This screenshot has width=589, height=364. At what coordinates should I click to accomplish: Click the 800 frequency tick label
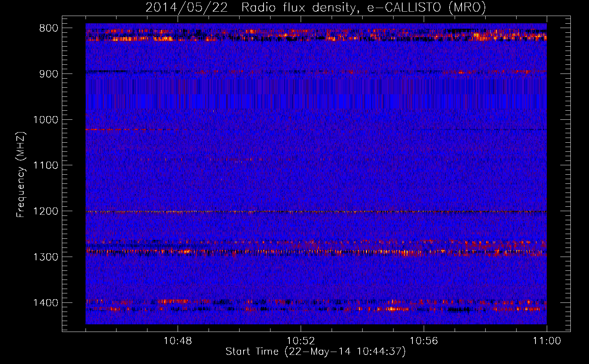49,28
